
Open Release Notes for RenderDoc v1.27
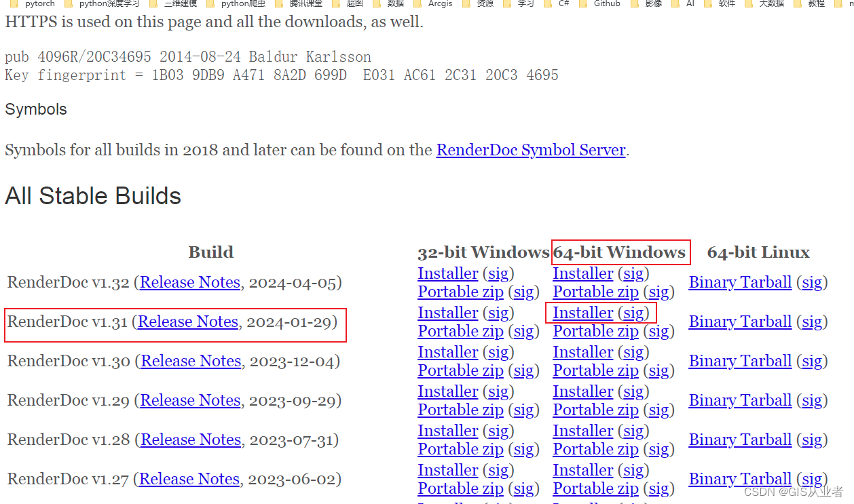[x=189, y=479]
